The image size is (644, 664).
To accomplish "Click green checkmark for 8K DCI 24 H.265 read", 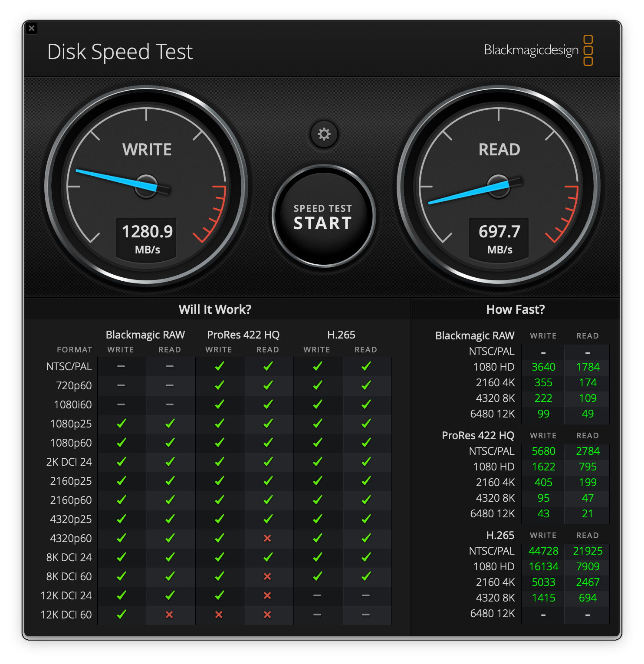I will pos(366,557).
